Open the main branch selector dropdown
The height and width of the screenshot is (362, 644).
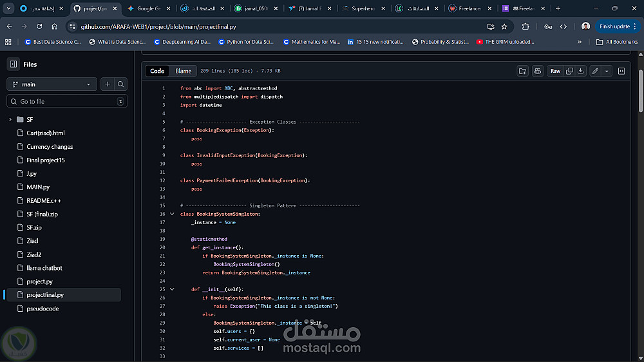(52, 84)
